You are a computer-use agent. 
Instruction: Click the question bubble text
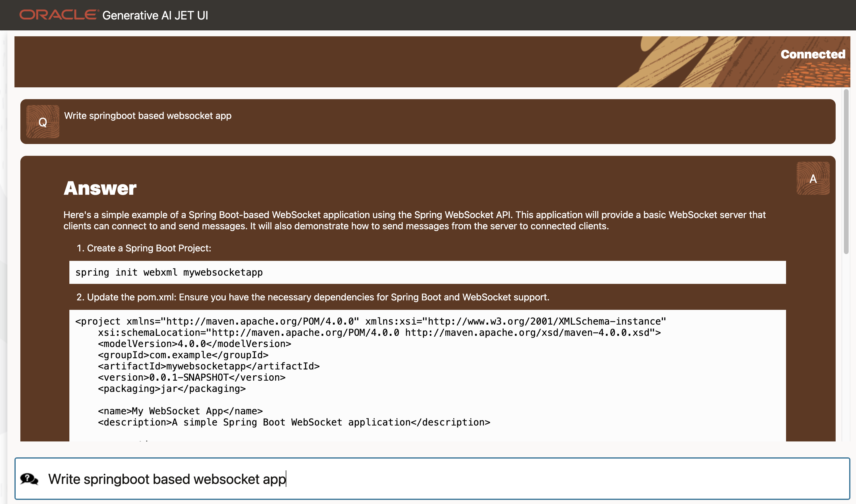[x=148, y=116]
